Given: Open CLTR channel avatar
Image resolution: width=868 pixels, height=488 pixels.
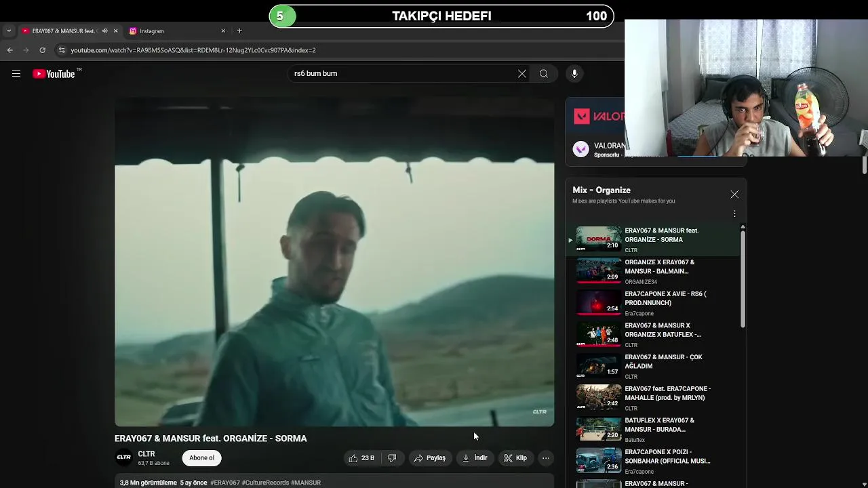Looking at the screenshot, I should [x=123, y=457].
